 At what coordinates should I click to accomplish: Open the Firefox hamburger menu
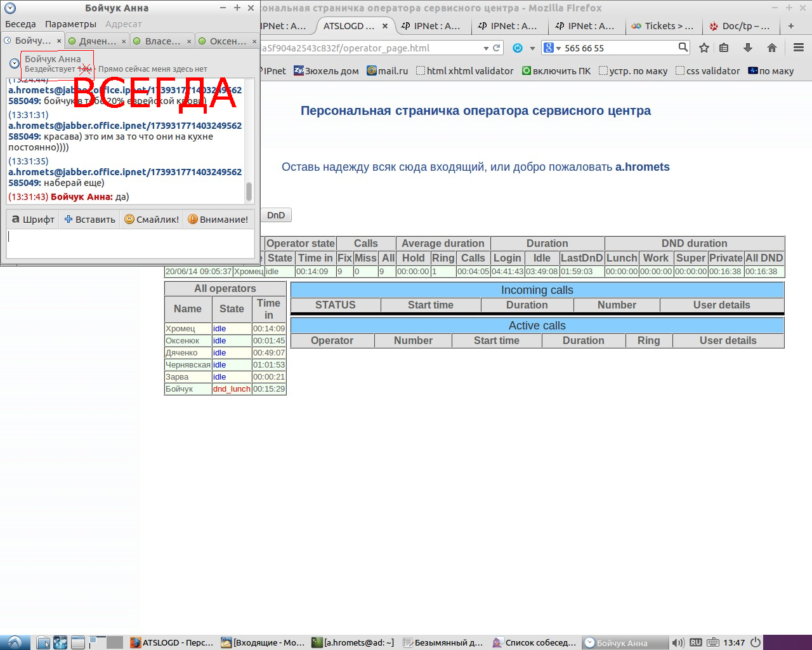click(799, 48)
